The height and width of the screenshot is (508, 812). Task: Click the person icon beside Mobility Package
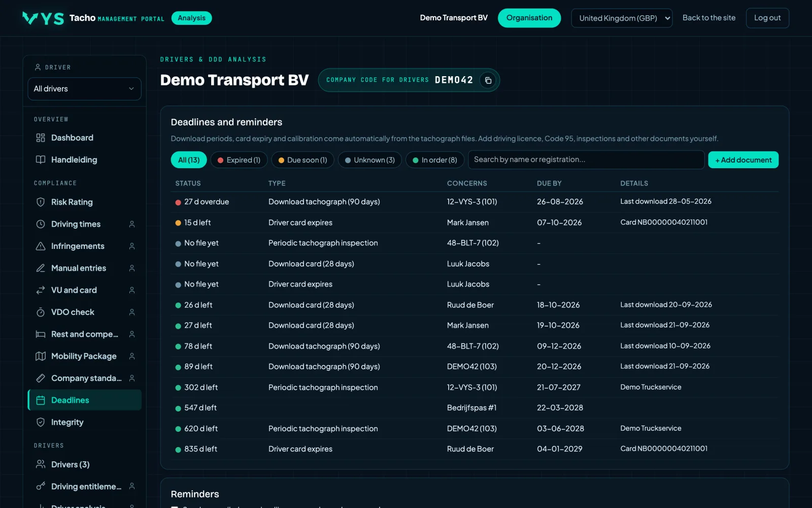click(132, 356)
